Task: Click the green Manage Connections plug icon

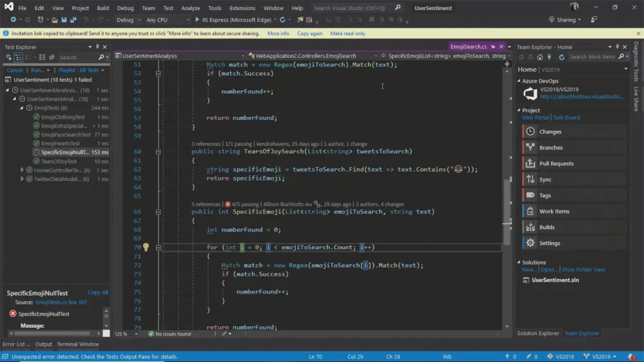Action: tap(550, 57)
